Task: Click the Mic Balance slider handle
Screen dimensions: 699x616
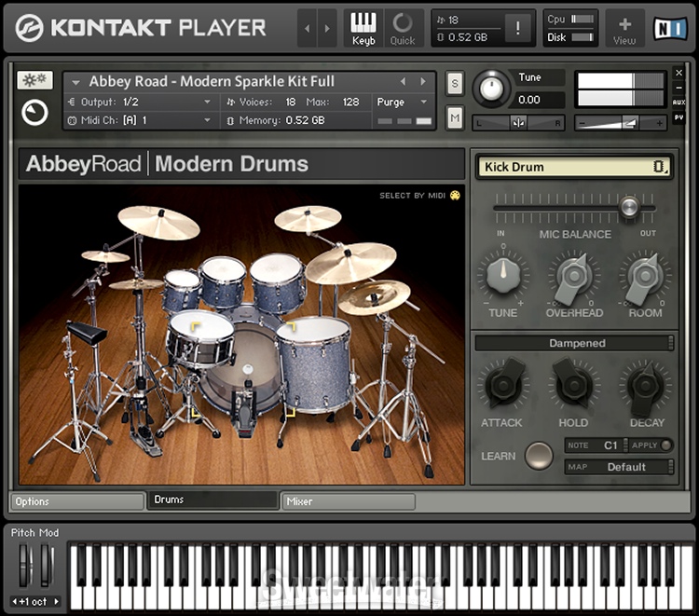Action: [629, 207]
